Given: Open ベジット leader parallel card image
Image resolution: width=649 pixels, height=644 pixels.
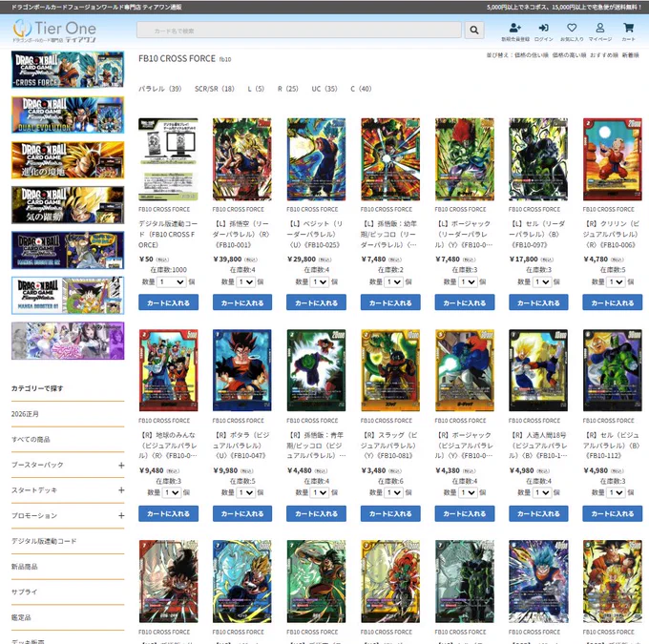Looking at the screenshot, I should click(316, 159).
